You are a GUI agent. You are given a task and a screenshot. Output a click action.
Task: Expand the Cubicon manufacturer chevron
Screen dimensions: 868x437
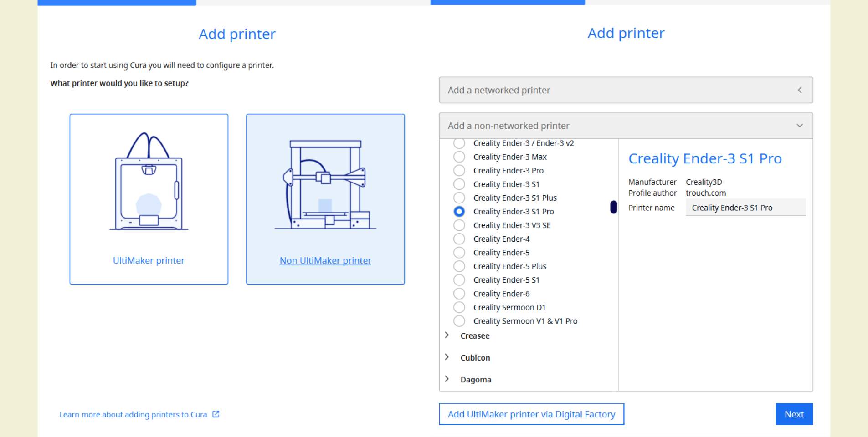tap(447, 357)
